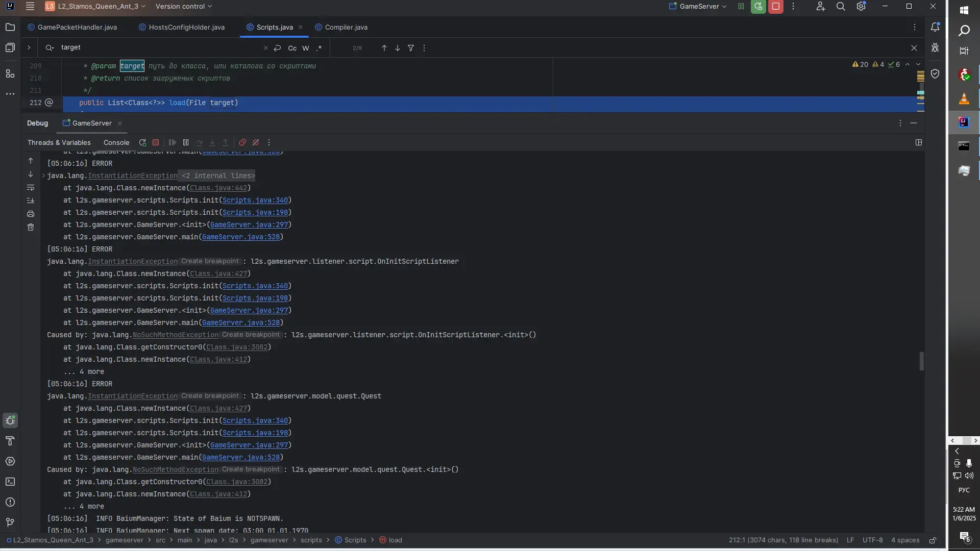Image resolution: width=980 pixels, height=551 pixels.
Task: Jump up the stack trace in console
Action: pos(31,161)
